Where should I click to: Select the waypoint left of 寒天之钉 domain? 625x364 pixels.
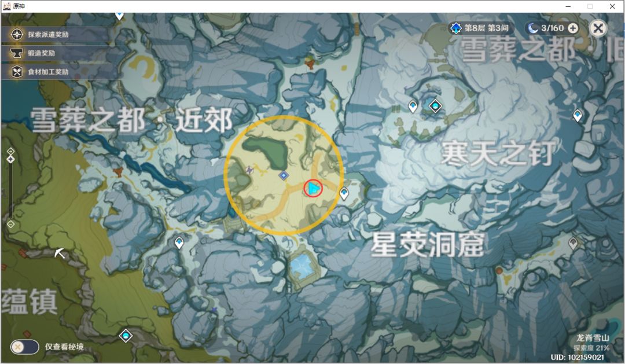(x=413, y=106)
